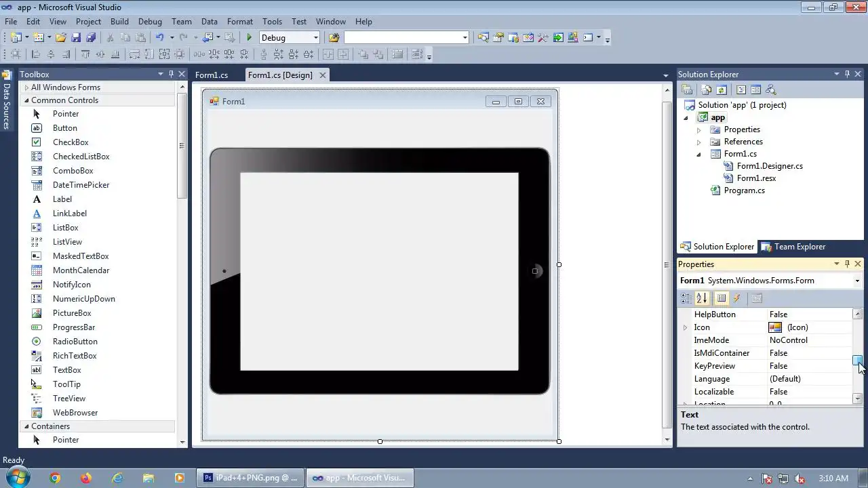This screenshot has width=868, height=488.
Task: Collapse the Containers toolbox section
Action: coord(26,426)
